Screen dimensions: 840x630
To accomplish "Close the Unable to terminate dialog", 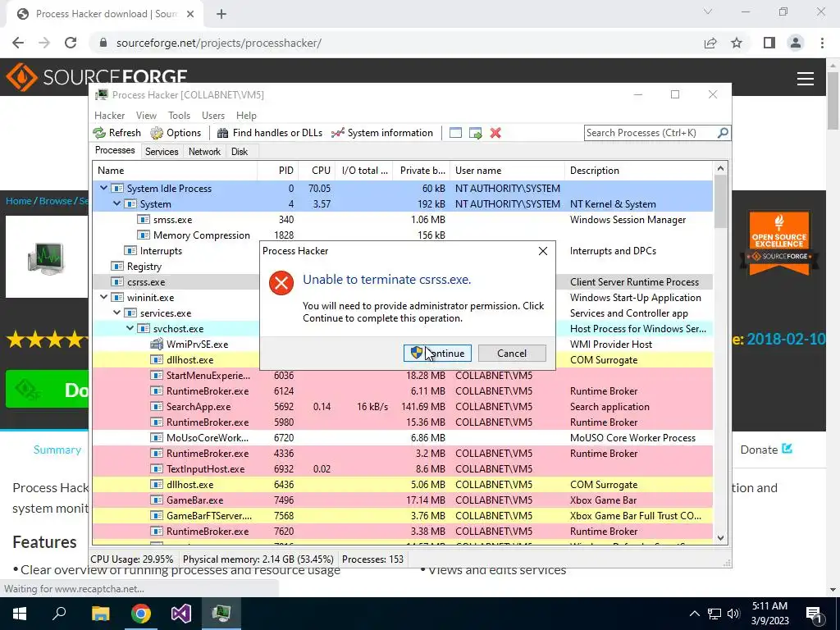I will click(x=543, y=251).
